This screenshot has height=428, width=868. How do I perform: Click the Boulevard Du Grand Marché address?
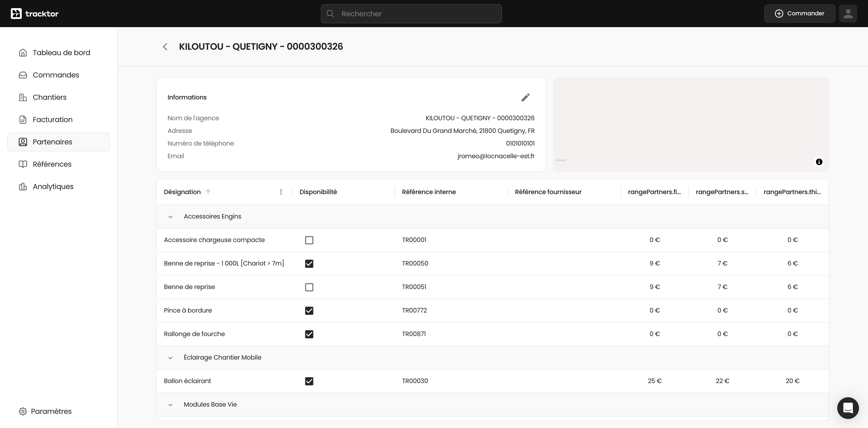coord(462,131)
